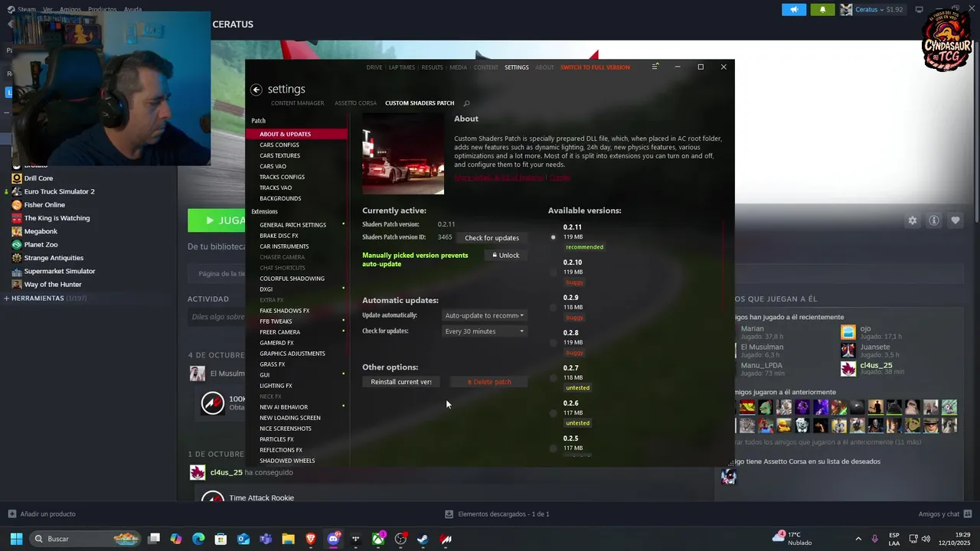
Task: Open Content Manager taskbar icon
Action: 446,539
